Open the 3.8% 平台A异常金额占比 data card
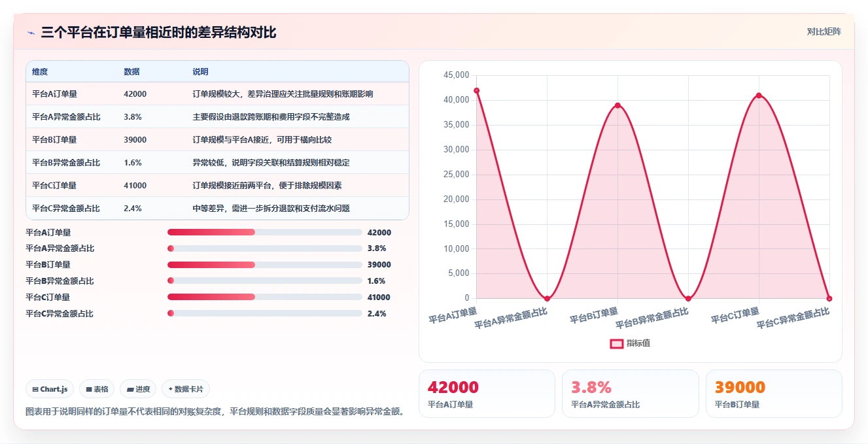868x444 pixels. 630,394
